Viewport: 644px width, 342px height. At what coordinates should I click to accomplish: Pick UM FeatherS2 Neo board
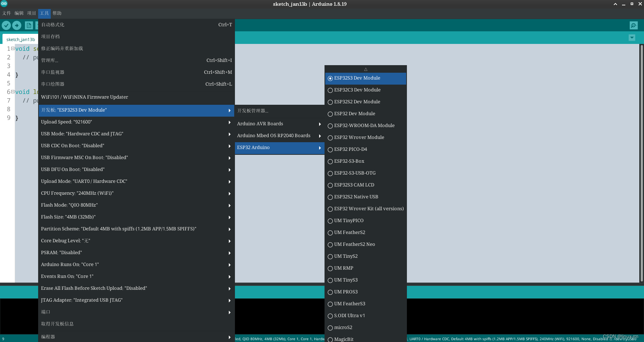tap(366, 244)
